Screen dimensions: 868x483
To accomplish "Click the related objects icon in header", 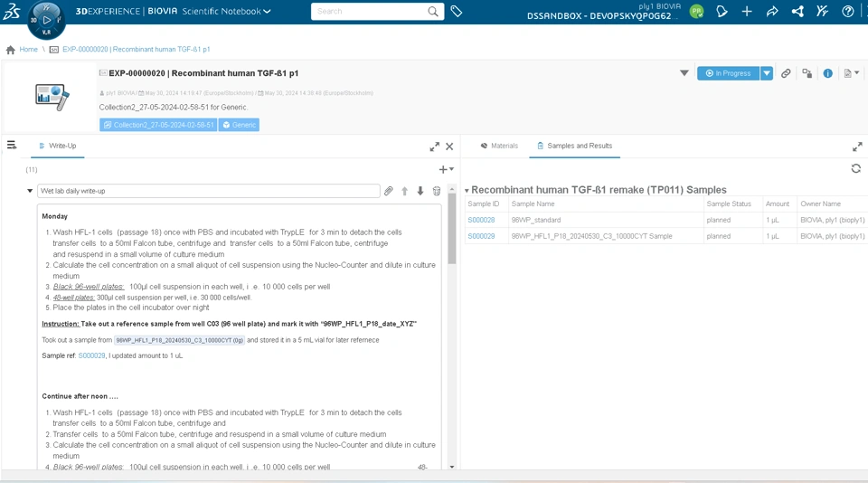I will 807,73.
